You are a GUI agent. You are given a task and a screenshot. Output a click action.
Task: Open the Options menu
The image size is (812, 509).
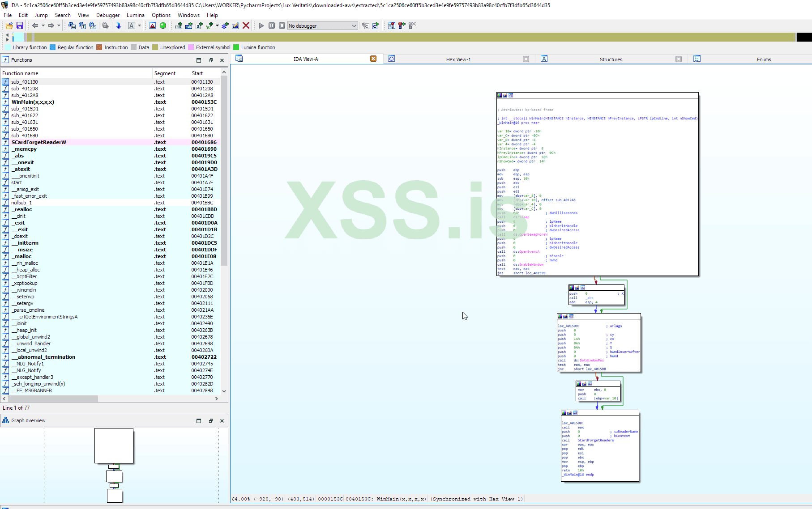coord(161,15)
